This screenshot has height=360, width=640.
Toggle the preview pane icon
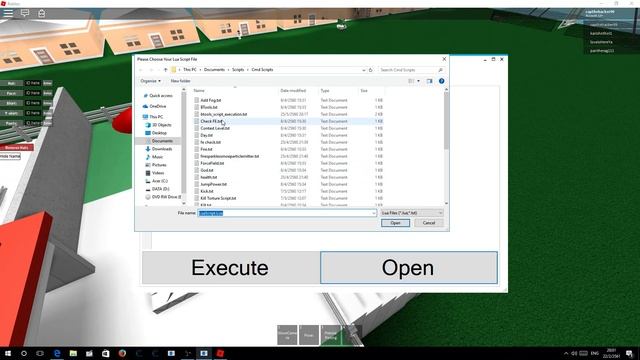pos(429,81)
